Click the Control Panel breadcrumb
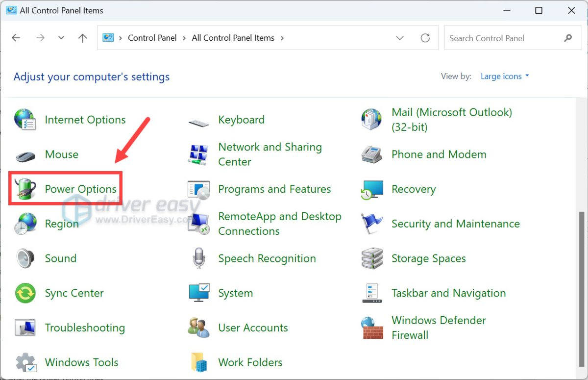 click(x=152, y=38)
